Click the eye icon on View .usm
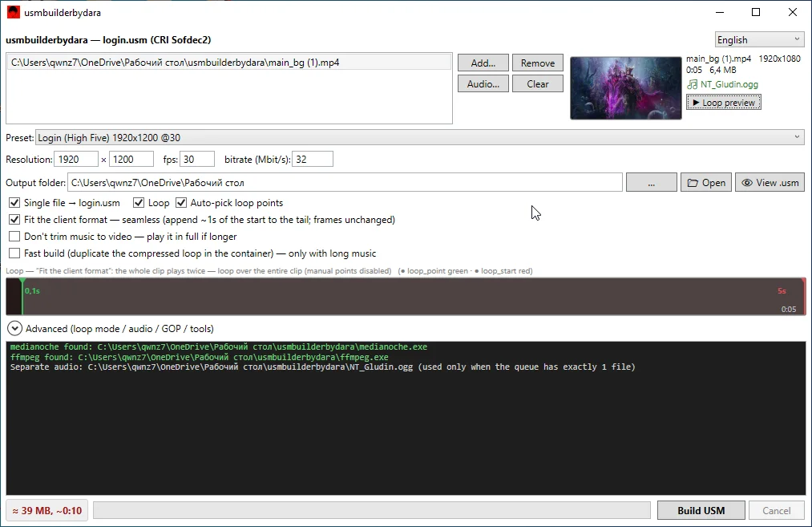This screenshot has height=527, width=812. pyautogui.click(x=747, y=183)
